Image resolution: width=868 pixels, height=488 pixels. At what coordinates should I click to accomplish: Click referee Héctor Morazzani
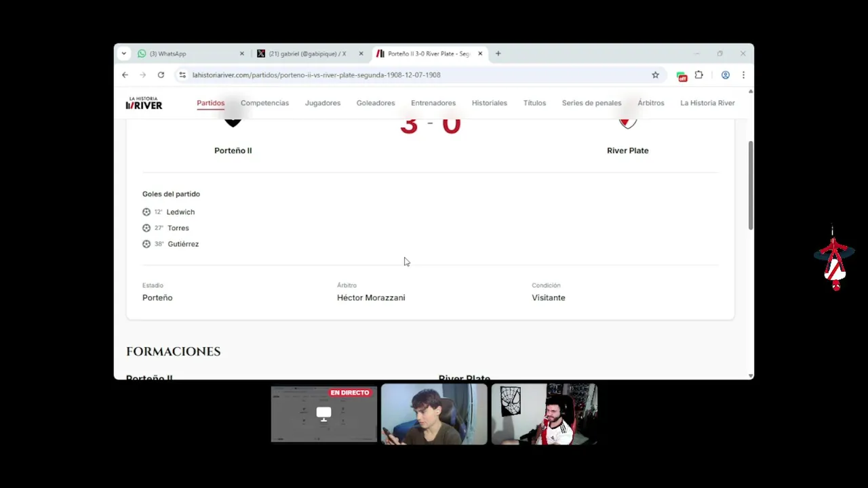click(x=371, y=298)
